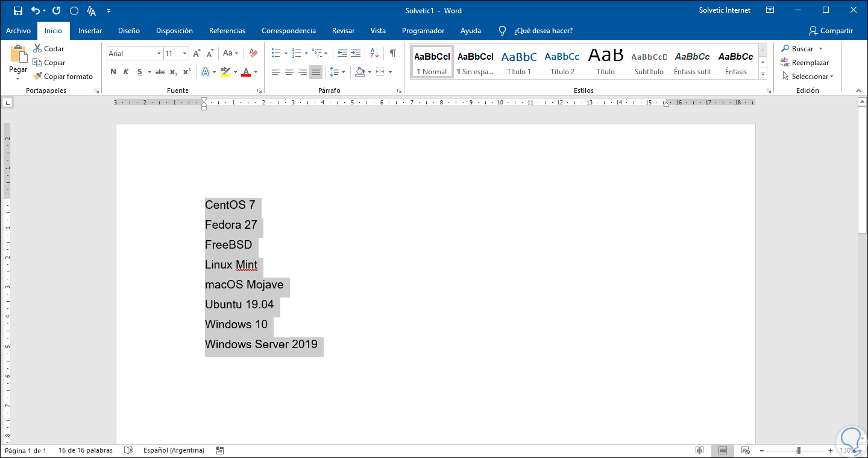The height and width of the screenshot is (458, 868).
Task: Open the Referencias tab
Action: (227, 31)
